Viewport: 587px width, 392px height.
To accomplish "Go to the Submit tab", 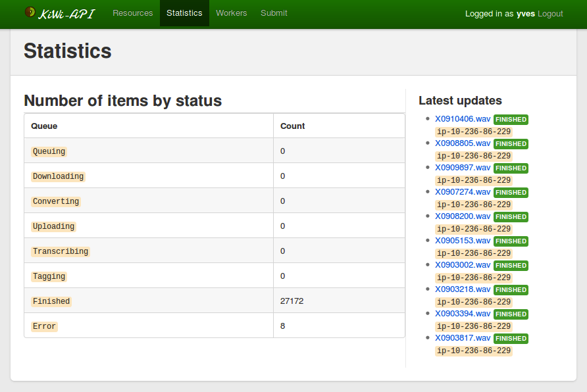I will point(274,13).
